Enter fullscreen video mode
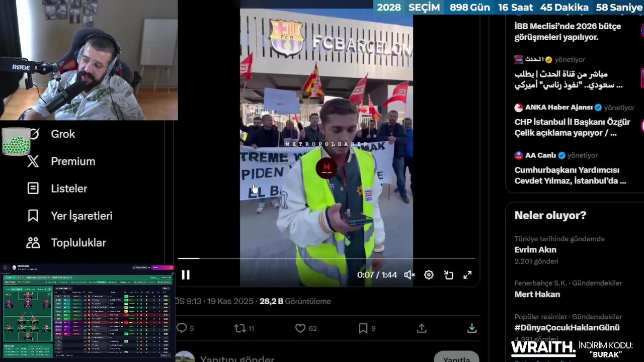Image resolution: width=644 pixels, height=362 pixels. (467, 275)
